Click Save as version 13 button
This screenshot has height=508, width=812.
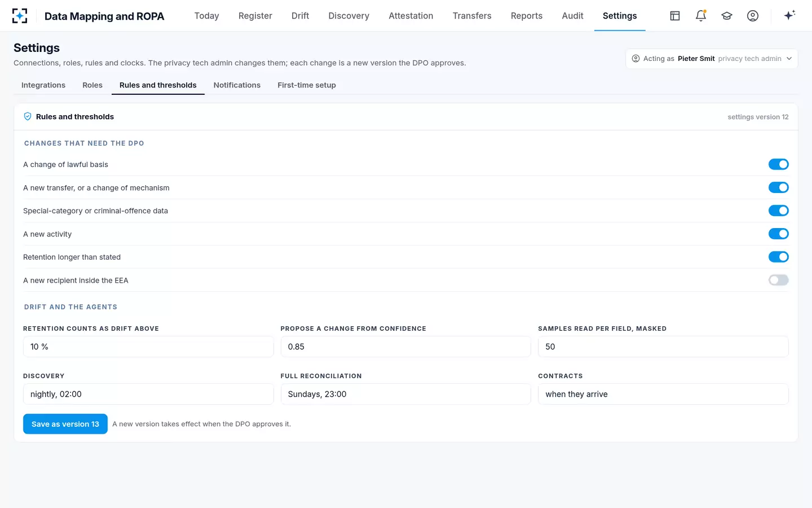[x=65, y=424]
